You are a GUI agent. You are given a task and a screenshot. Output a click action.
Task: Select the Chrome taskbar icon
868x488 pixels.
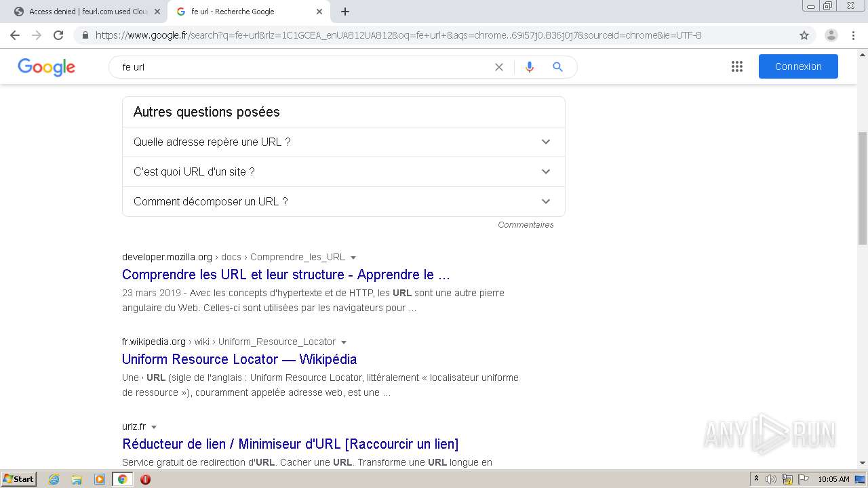[122, 479]
